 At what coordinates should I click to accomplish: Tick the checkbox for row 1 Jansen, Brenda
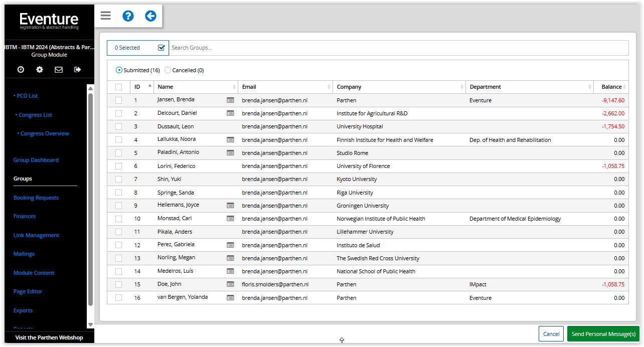[x=118, y=100]
